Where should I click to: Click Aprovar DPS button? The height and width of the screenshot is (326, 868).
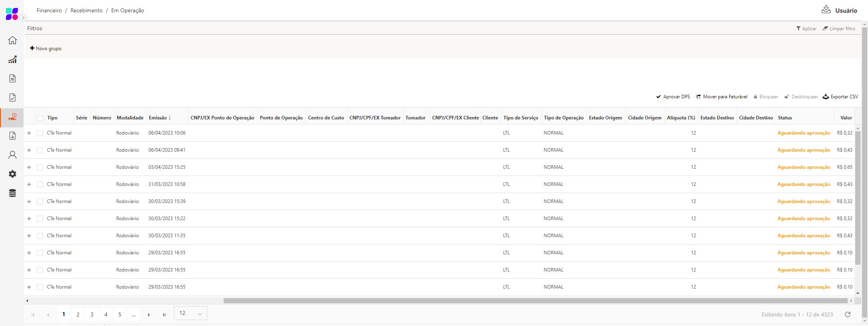coord(673,97)
